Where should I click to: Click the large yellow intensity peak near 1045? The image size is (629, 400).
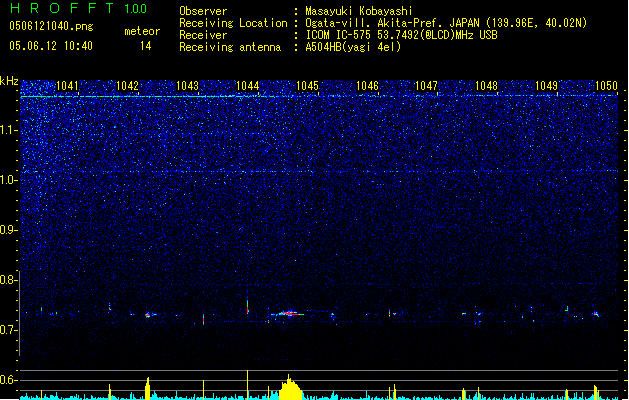290,388
